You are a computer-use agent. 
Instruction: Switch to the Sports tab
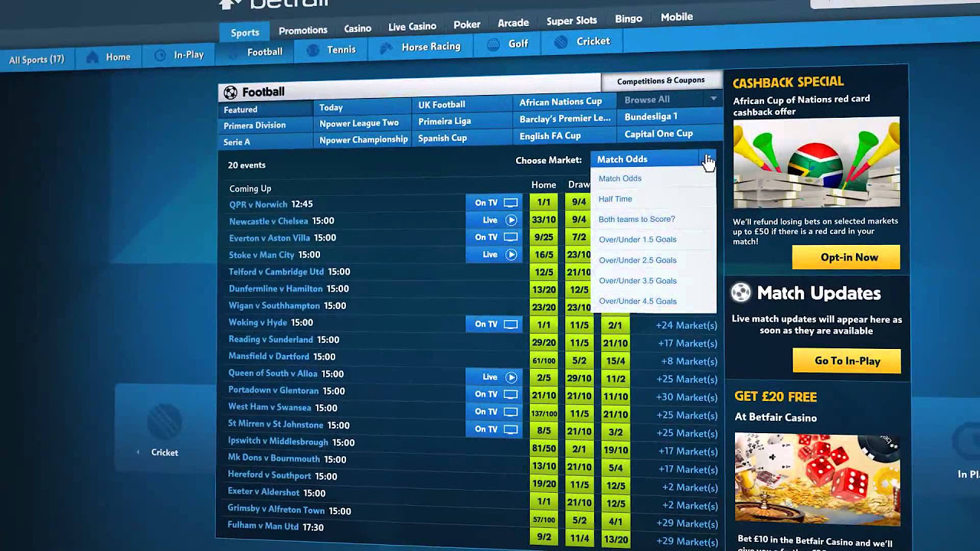point(245,33)
